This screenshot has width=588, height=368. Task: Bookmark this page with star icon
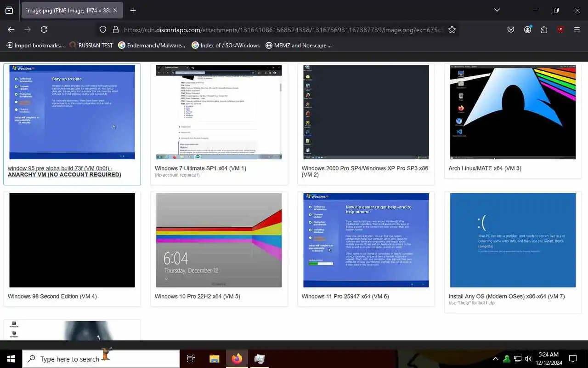click(452, 29)
